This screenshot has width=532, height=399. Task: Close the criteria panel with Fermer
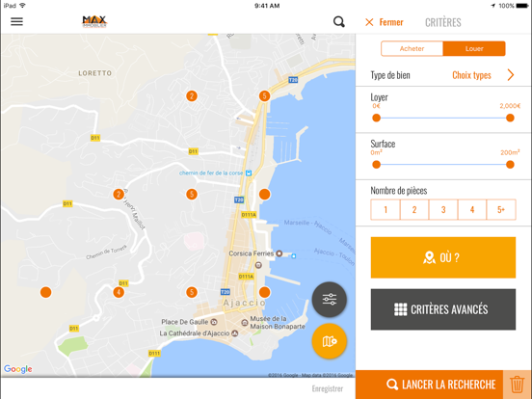[385, 22]
